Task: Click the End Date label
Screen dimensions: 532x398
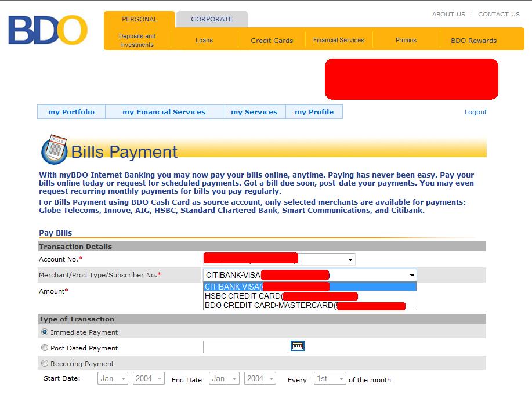Action: (187, 380)
